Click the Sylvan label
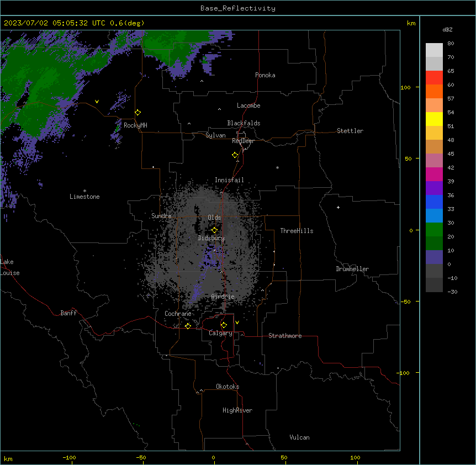The height and width of the screenshot is (465, 476). tap(215, 135)
